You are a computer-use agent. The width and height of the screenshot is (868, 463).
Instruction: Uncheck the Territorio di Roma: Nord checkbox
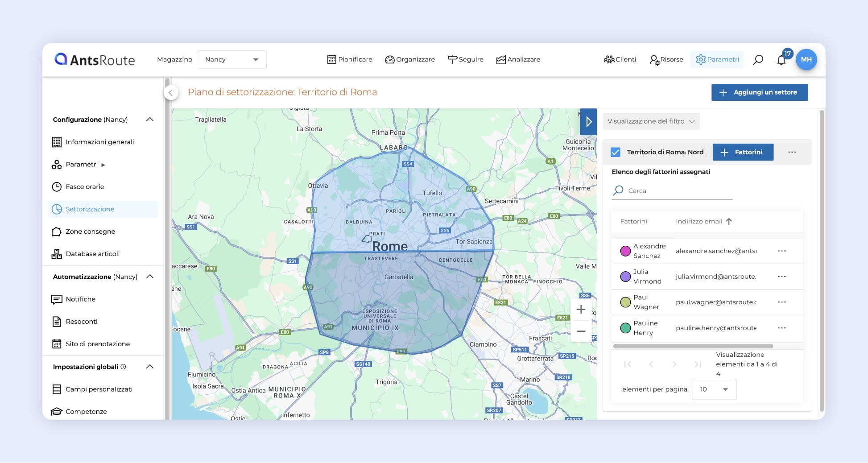coord(615,152)
